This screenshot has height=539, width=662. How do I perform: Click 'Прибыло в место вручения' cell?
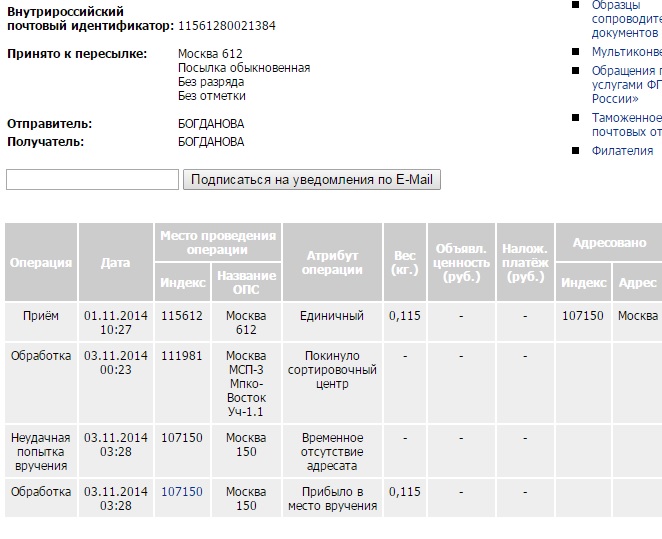(332, 498)
